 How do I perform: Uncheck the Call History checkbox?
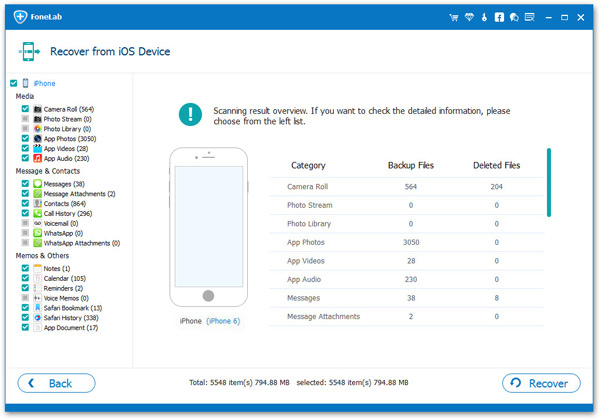(25, 213)
